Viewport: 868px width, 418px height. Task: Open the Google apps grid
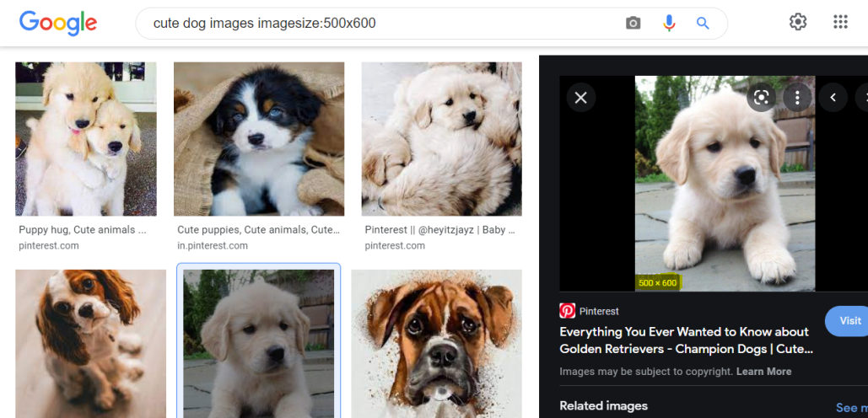[840, 22]
